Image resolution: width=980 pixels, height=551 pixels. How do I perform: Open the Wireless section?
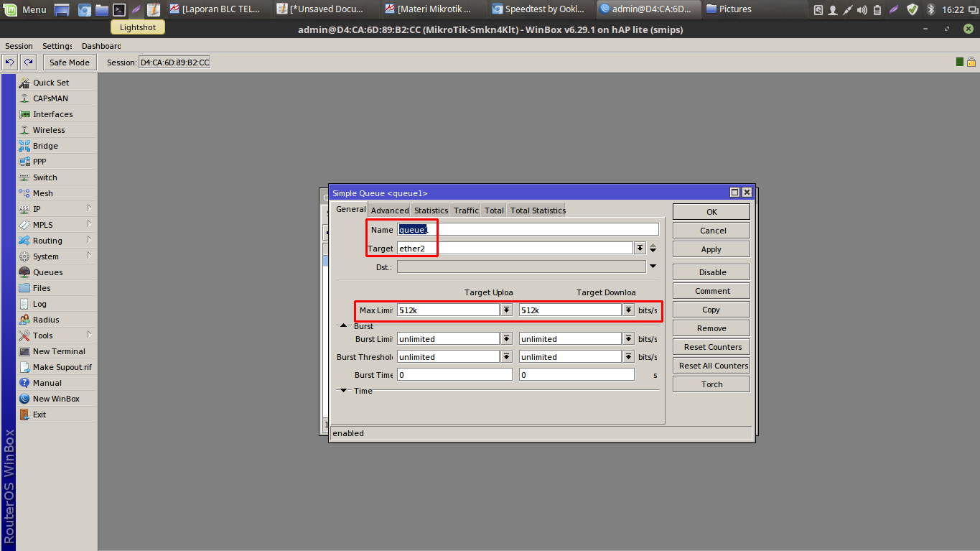[x=57, y=130]
